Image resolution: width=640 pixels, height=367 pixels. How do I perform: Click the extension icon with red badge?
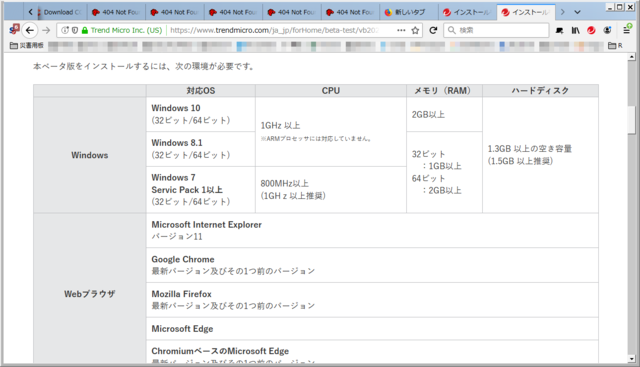[14, 29]
